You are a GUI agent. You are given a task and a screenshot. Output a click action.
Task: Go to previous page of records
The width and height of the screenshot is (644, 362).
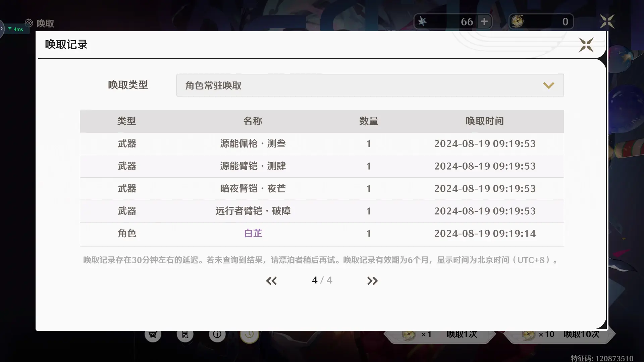tap(271, 281)
